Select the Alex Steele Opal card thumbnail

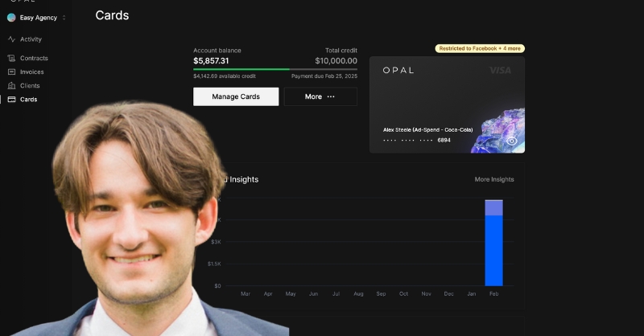click(x=447, y=104)
